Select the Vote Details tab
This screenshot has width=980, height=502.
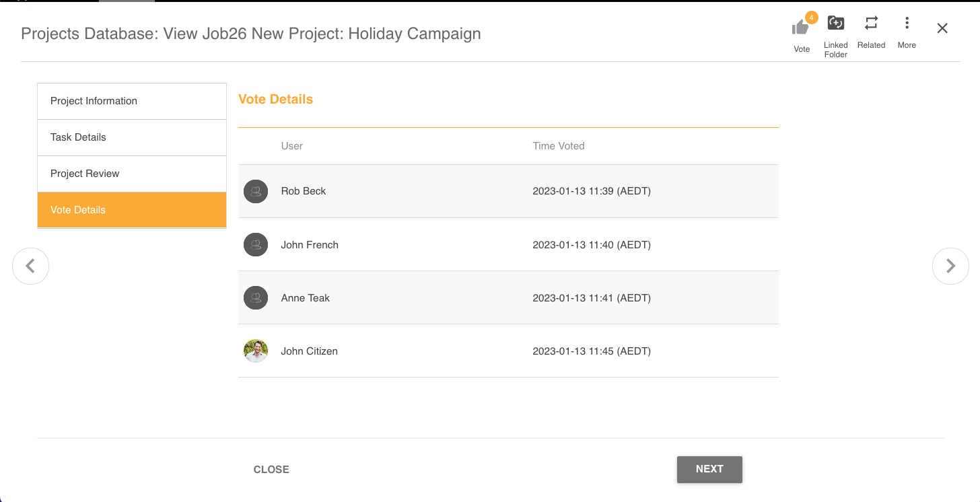click(132, 210)
